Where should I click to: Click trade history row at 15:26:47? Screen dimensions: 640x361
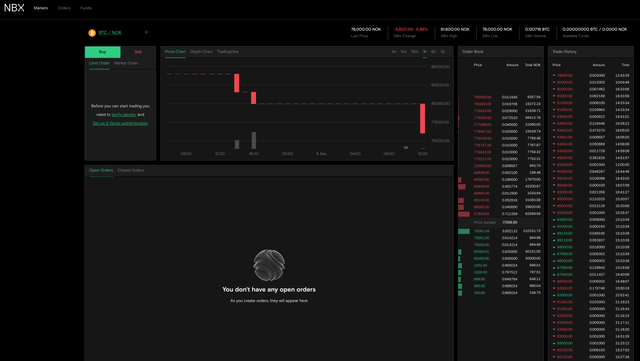pos(591,213)
